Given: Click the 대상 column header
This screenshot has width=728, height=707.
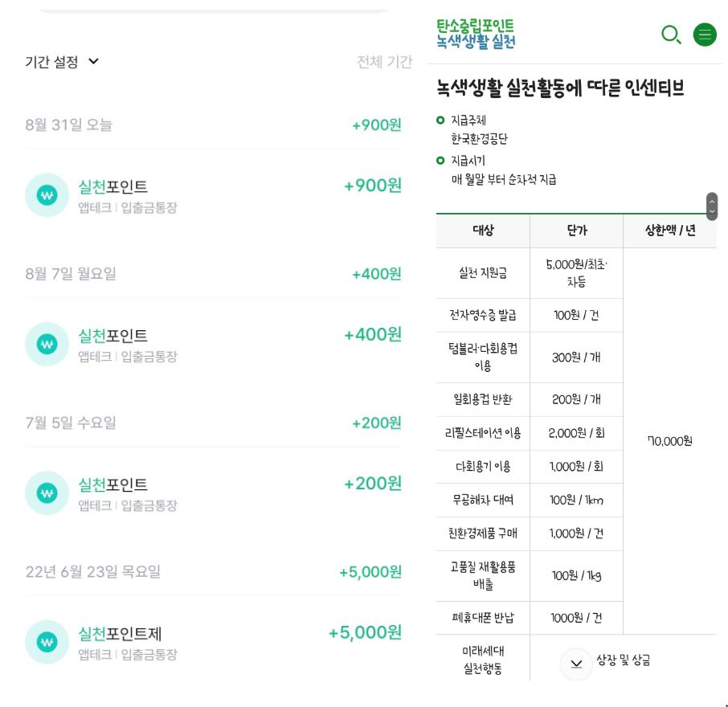Looking at the screenshot, I should (x=482, y=231).
